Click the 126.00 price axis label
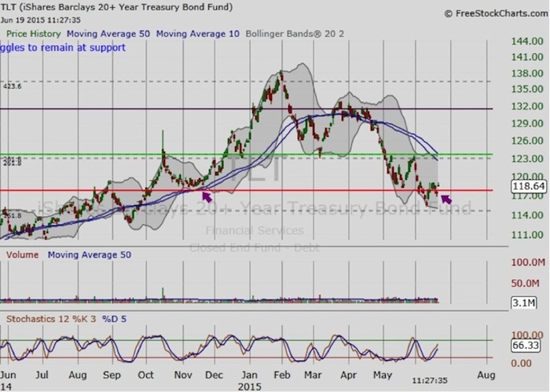This screenshot has width=550, height=392. pos(527,141)
